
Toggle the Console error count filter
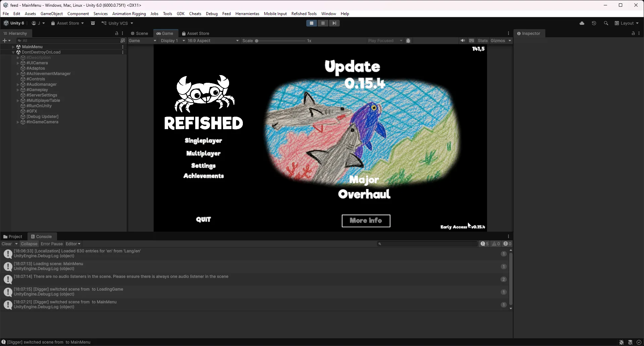click(x=507, y=244)
